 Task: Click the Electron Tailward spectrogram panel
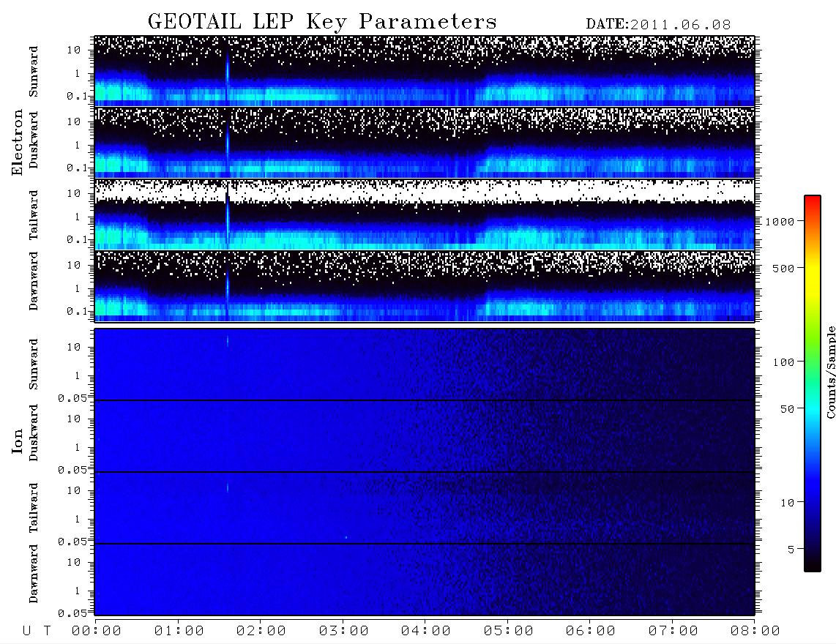(x=425, y=214)
